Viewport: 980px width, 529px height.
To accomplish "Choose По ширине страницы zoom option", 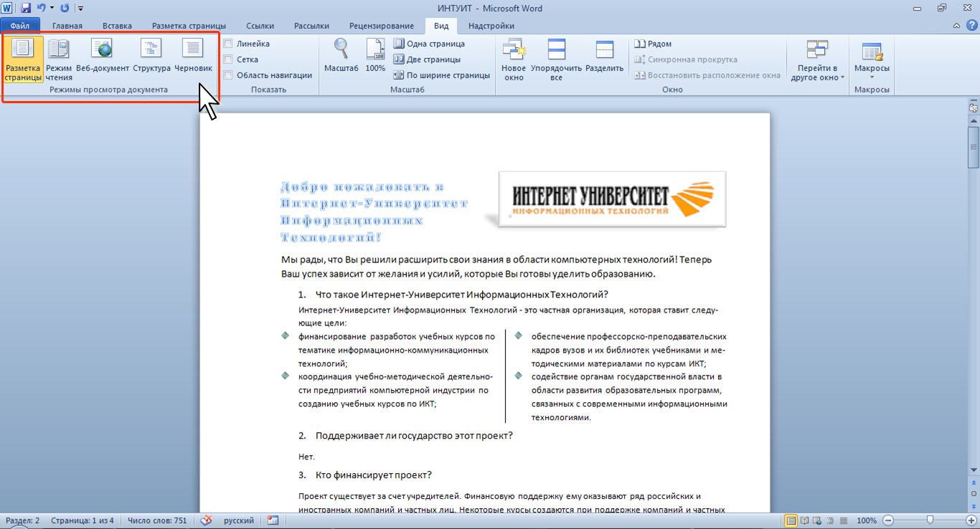I will tap(442, 75).
